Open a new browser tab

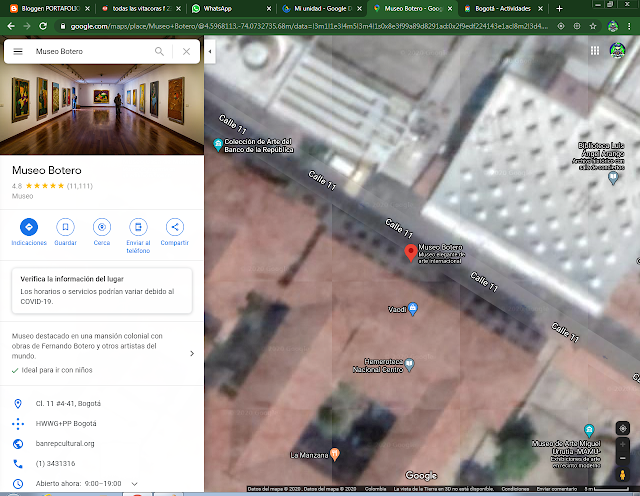coord(559,9)
